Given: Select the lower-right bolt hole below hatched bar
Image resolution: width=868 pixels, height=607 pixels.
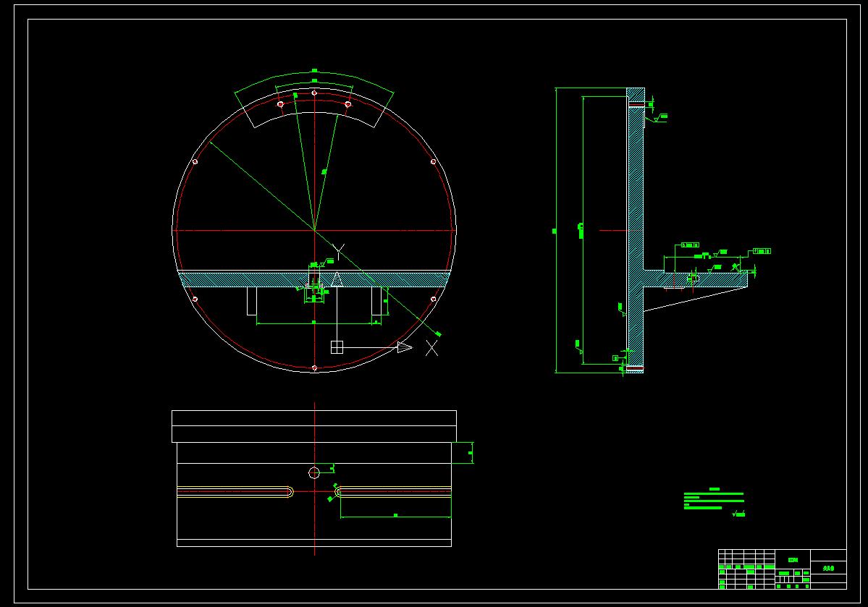Looking at the screenshot, I should click(x=434, y=300).
